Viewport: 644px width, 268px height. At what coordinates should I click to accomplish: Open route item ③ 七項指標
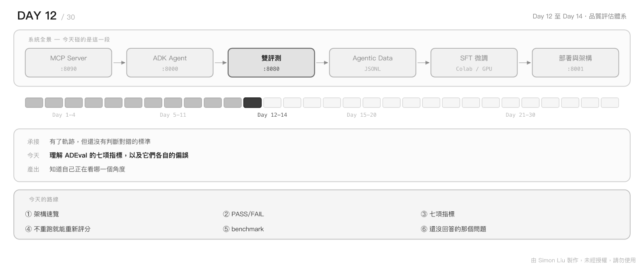(x=438, y=214)
